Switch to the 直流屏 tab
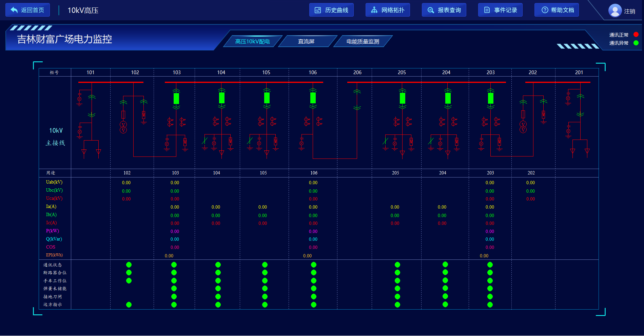Image resolution: width=644 pixels, height=336 pixels. 306,41
